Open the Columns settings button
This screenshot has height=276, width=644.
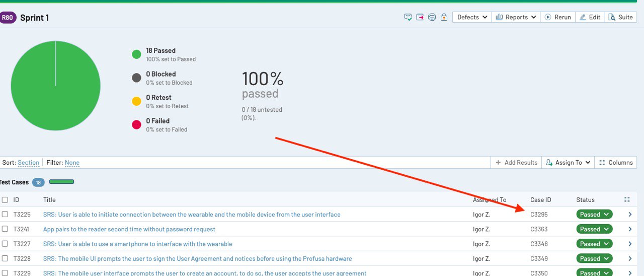click(x=616, y=162)
